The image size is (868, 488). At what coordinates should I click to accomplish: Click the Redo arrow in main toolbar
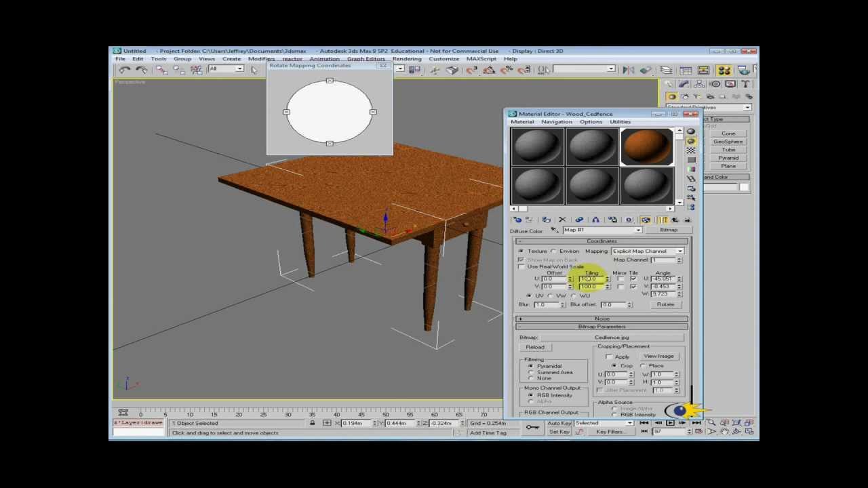pyautogui.click(x=141, y=70)
